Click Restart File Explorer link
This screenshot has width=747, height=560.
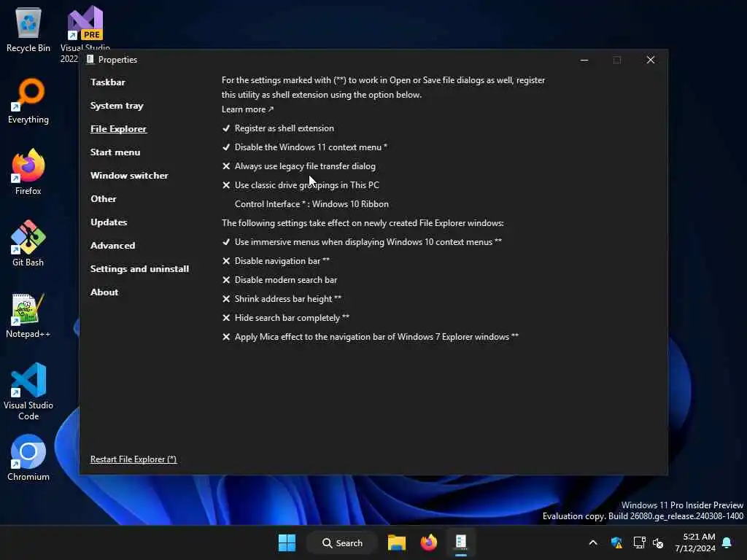tap(133, 459)
